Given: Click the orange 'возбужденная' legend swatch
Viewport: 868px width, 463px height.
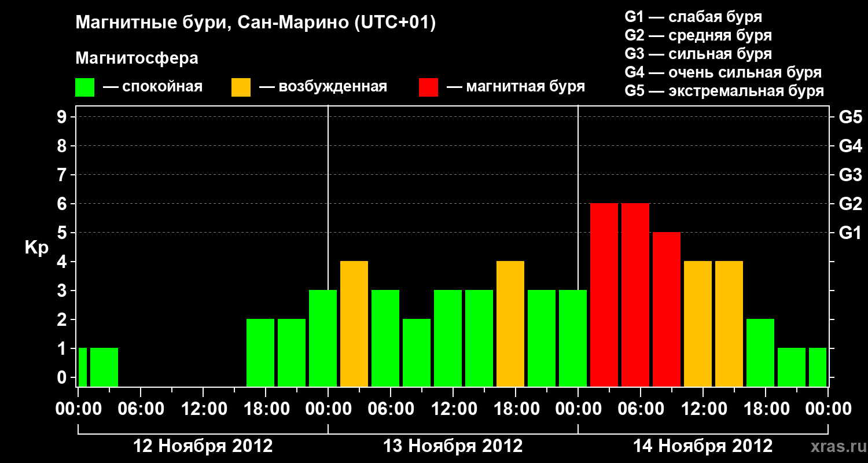Looking at the screenshot, I should [x=241, y=87].
